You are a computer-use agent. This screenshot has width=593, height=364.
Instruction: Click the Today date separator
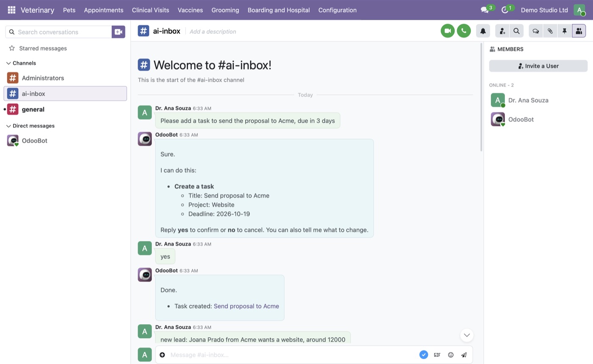pos(305,95)
